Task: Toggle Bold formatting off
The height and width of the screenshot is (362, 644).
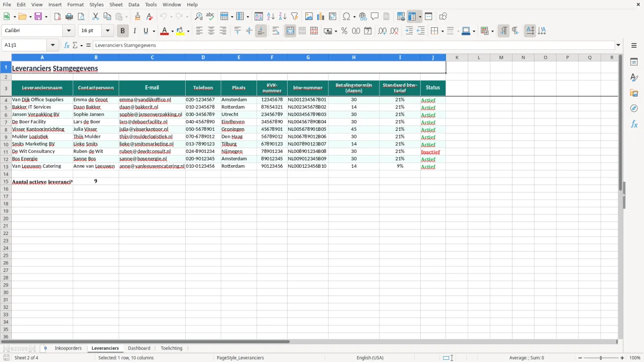Action: (123, 31)
